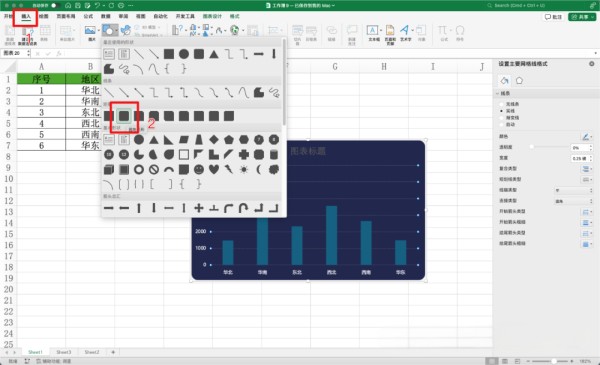This screenshot has width=600, height=365.
Task: Choose the Diamond basic shape
Action: [214, 140]
